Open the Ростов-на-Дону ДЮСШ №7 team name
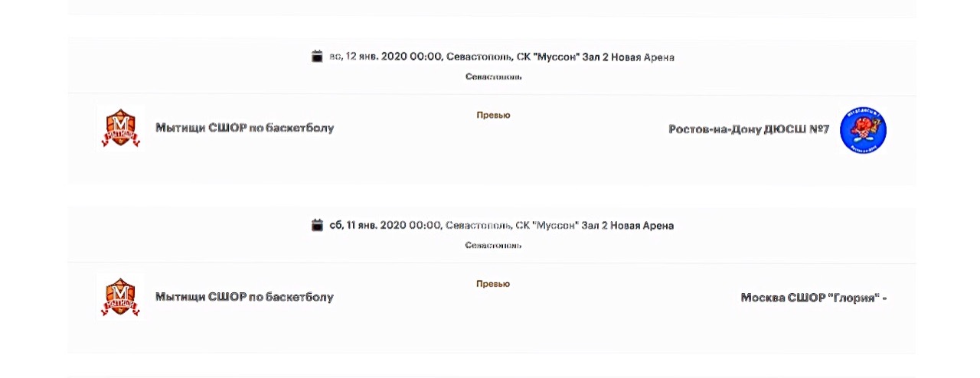This screenshot has width=980, height=378. [749, 129]
